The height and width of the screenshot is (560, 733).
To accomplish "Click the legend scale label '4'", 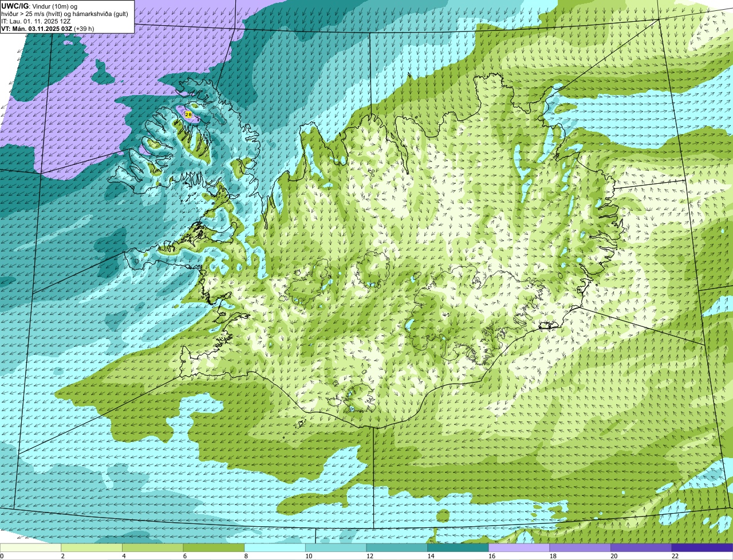I will (124, 556).
